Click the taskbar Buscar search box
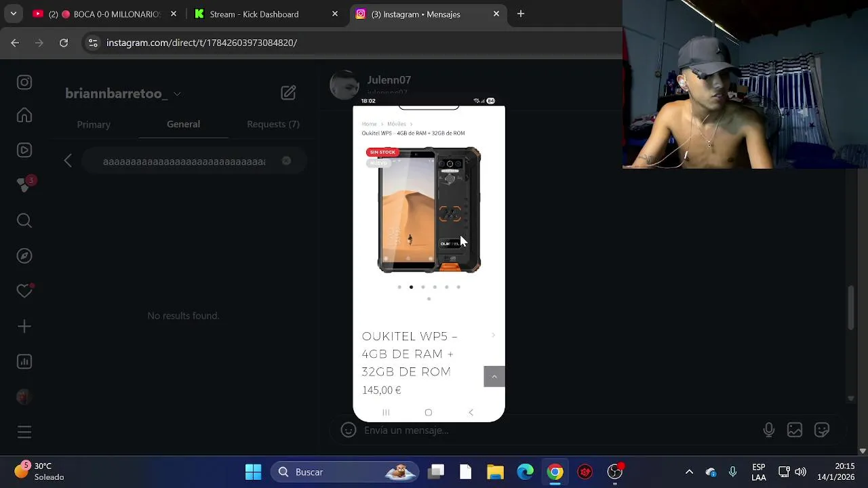The width and height of the screenshot is (868, 488). pyautogui.click(x=346, y=472)
